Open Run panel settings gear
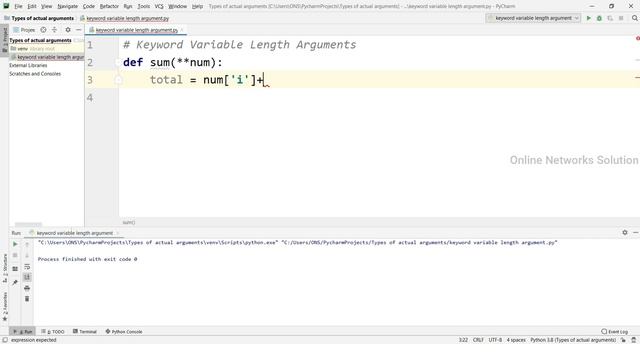This screenshot has width=640, height=360. click(x=624, y=232)
